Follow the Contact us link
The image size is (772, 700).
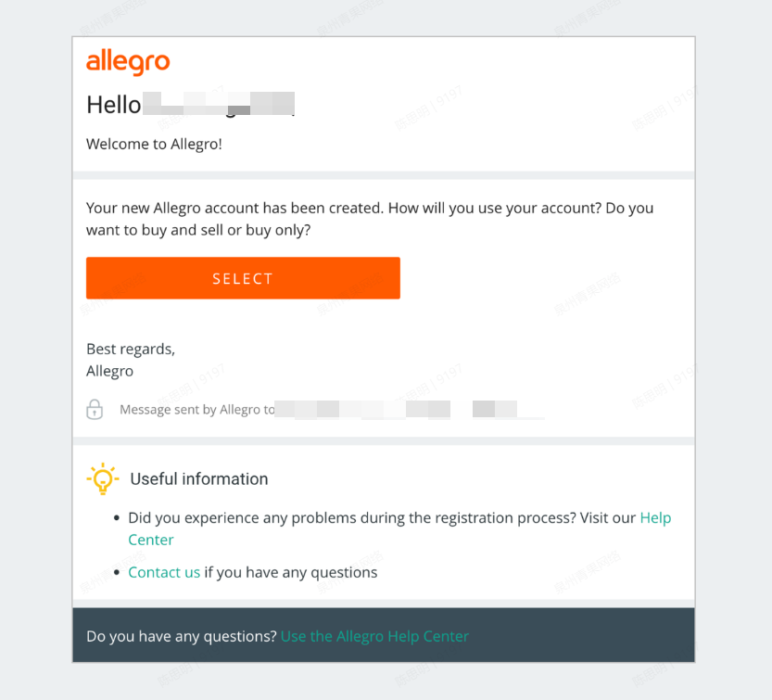[164, 572]
